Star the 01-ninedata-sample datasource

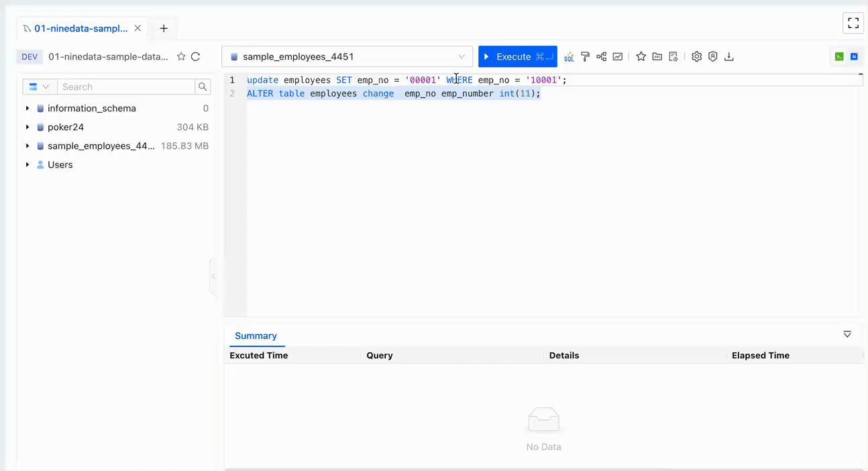[181, 57]
